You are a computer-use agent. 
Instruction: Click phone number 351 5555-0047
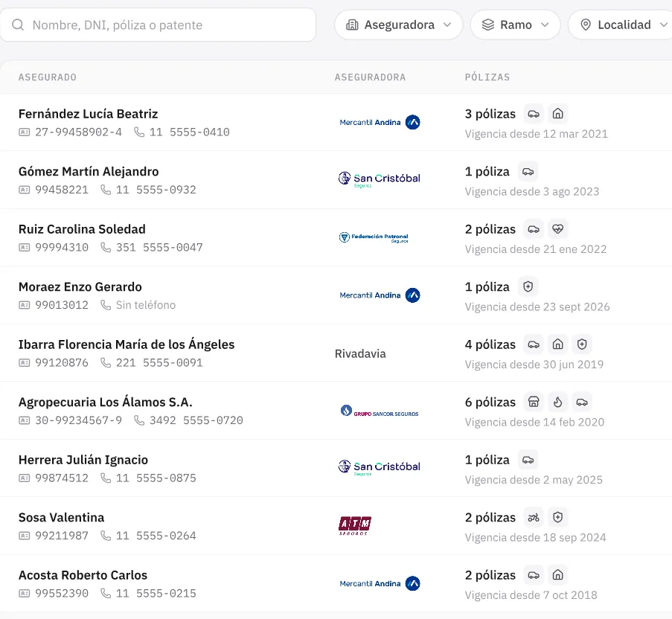(x=159, y=248)
